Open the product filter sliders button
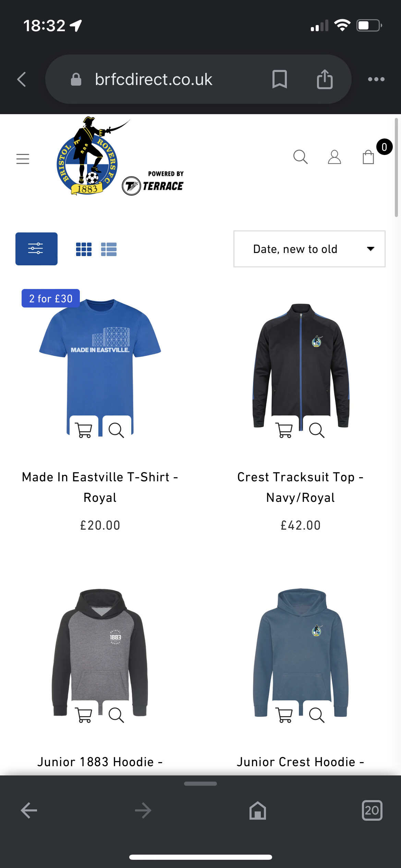This screenshot has width=401, height=868. click(36, 249)
